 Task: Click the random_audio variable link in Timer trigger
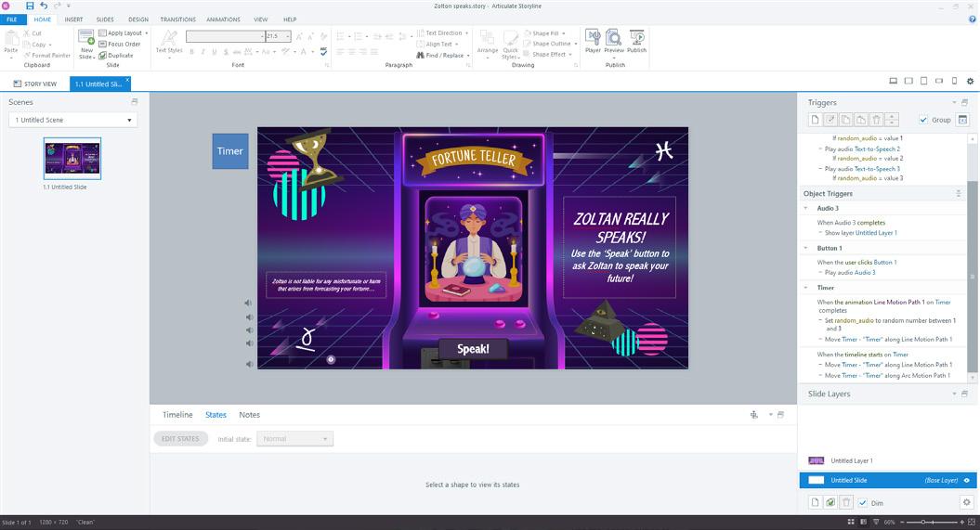click(854, 320)
